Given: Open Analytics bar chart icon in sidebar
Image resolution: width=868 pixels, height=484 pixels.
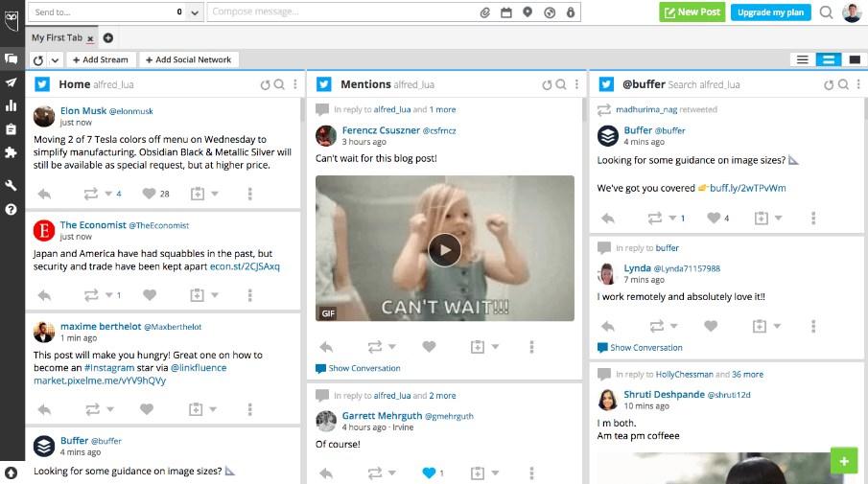Looking at the screenshot, I should click(x=12, y=105).
